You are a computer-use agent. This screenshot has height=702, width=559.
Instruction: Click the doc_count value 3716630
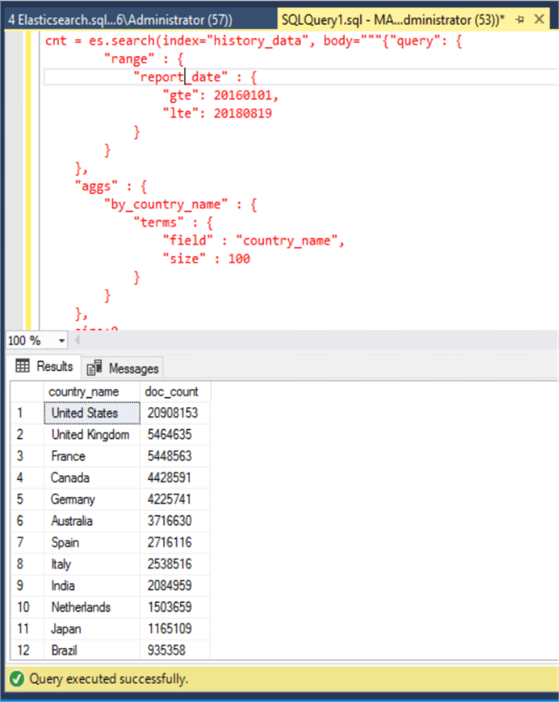point(175,521)
